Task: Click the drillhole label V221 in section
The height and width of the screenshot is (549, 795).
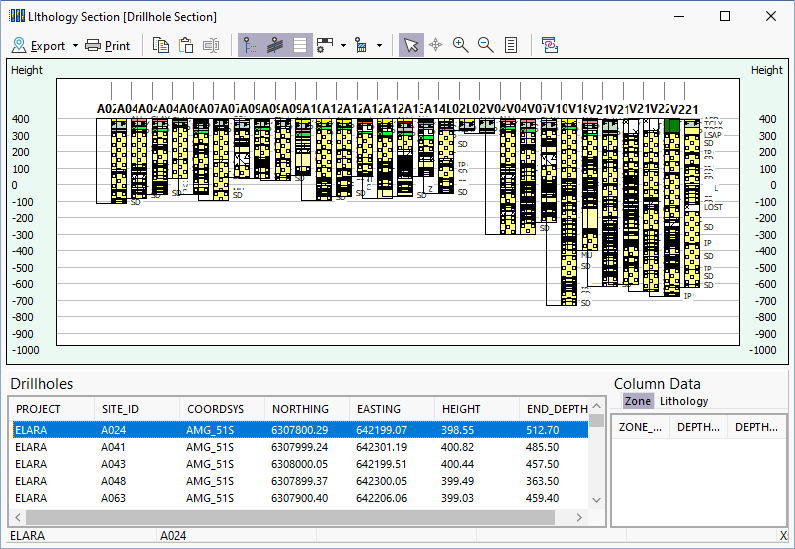Action: point(684,109)
